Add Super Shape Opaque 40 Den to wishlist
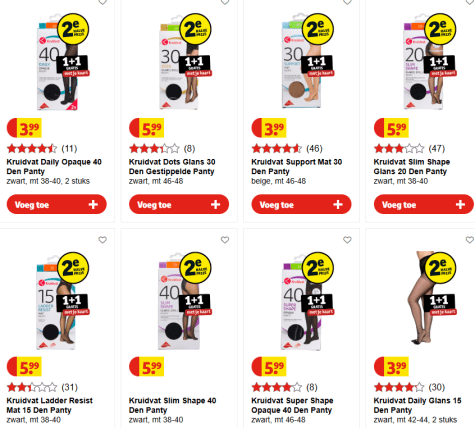This screenshot has width=475, height=428. pyautogui.click(x=347, y=240)
